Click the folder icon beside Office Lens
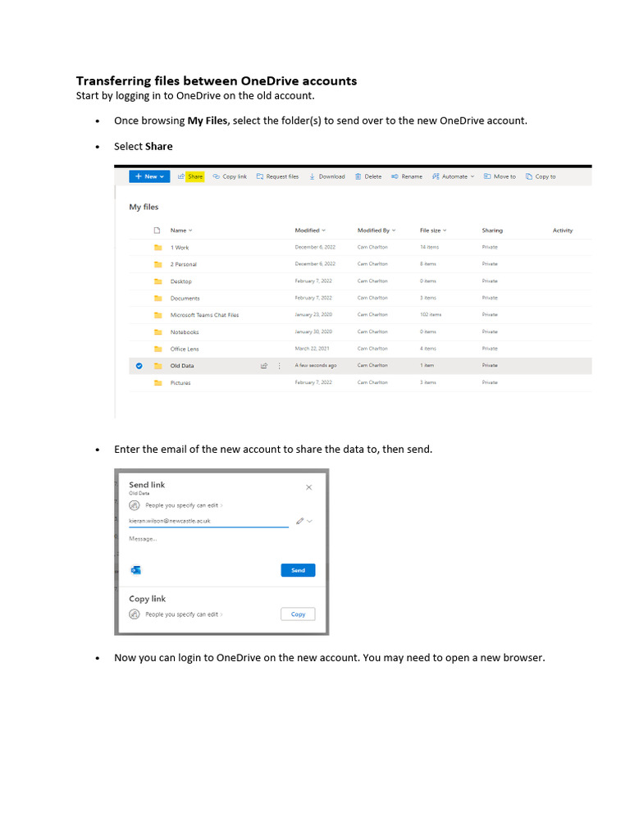Image resolution: width=630 pixels, height=840 pixels. pyautogui.click(x=157, y=349)
